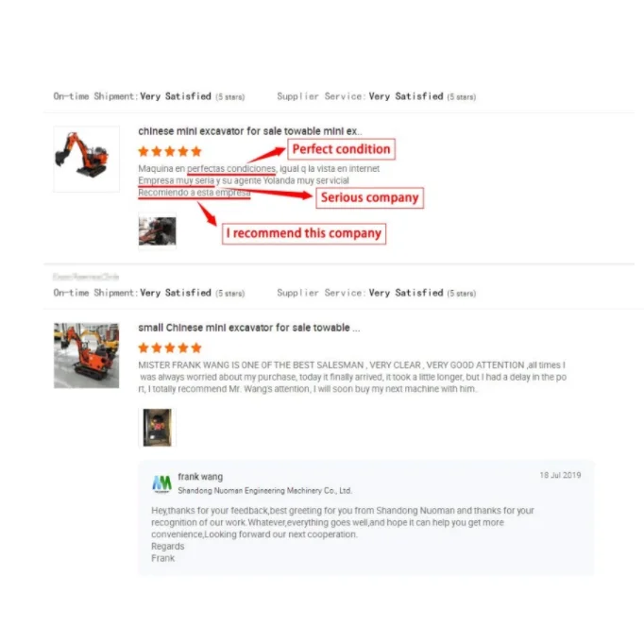Click the underlined 'Recomiendo a esta empresa' text
The image size is (644, 644).
click(195, 193)
